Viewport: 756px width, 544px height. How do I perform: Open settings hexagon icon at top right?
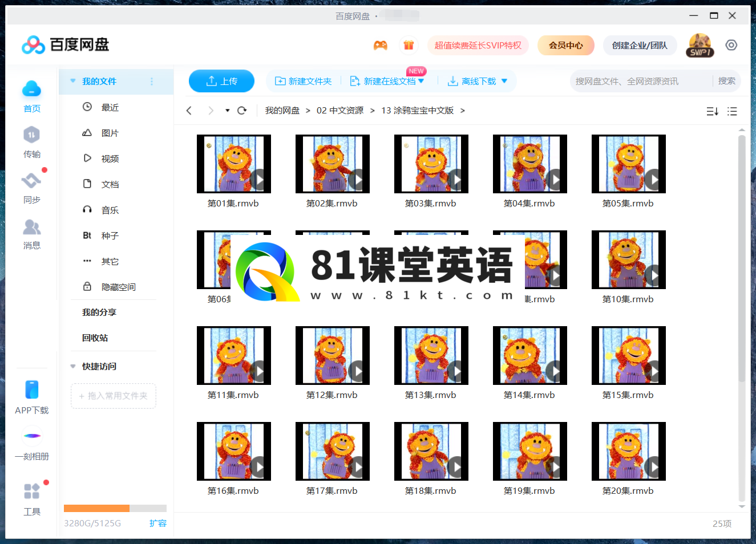point(731,45)
